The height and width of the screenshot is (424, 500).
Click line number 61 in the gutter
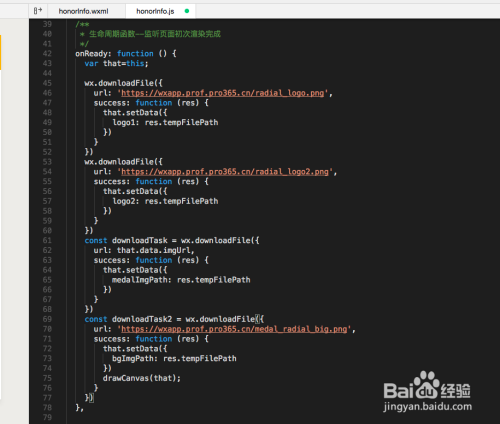(47, 240)
